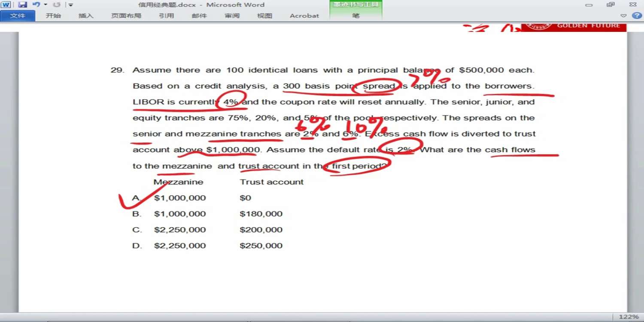
Task: Open the 审阅 (Review) ribbon tab
Action: 232,16
